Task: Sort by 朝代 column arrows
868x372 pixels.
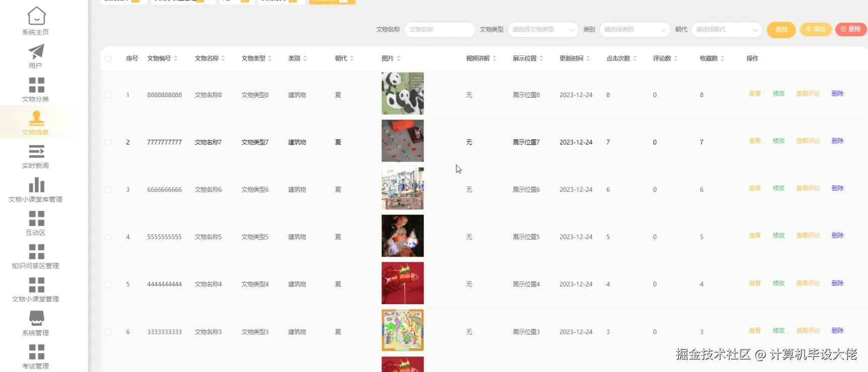Action: 352,58
